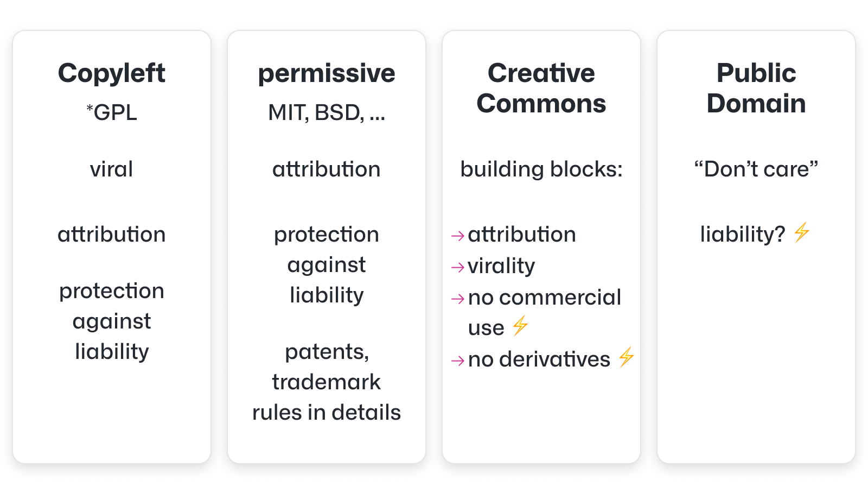Viewport: 868px width, 499px height.
Task: Click the pink arrow beside "virality"
Action: point(457,267)
